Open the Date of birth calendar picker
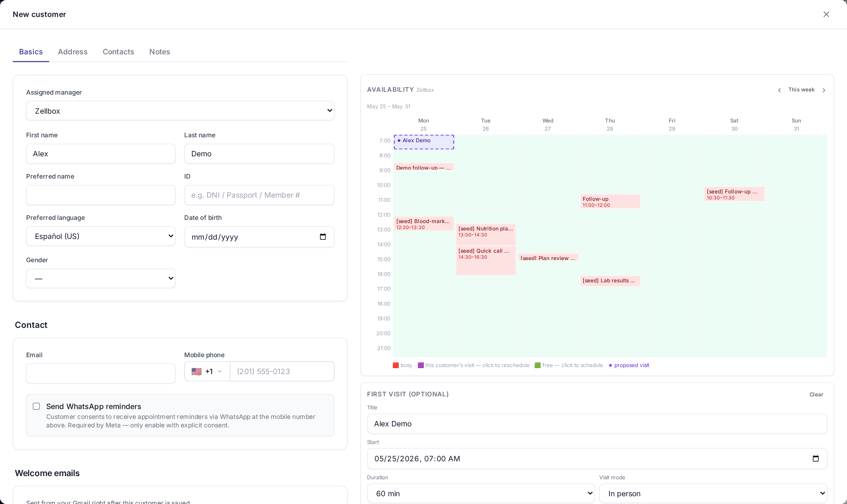Viewport: 847px width, 504px height. (323, 237)
